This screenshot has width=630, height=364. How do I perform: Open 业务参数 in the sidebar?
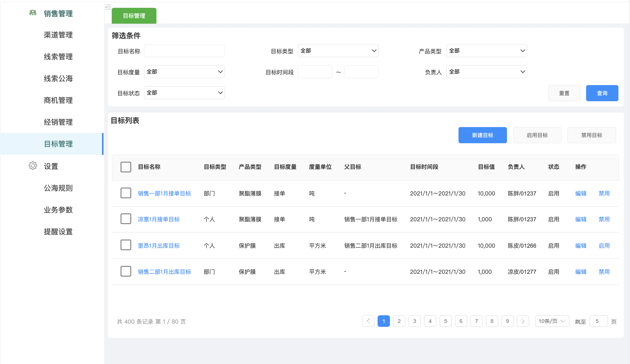point(58,210)
